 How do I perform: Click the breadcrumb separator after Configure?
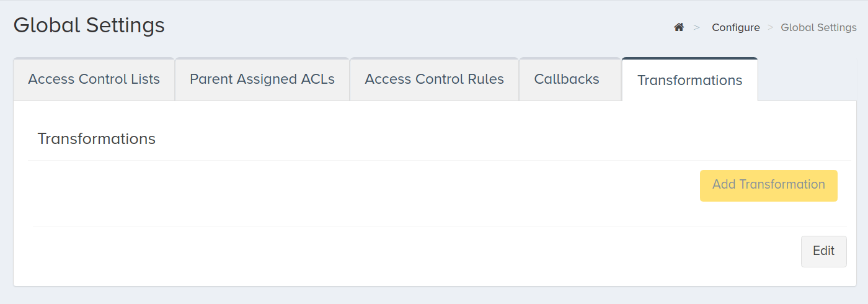point(771,27)
